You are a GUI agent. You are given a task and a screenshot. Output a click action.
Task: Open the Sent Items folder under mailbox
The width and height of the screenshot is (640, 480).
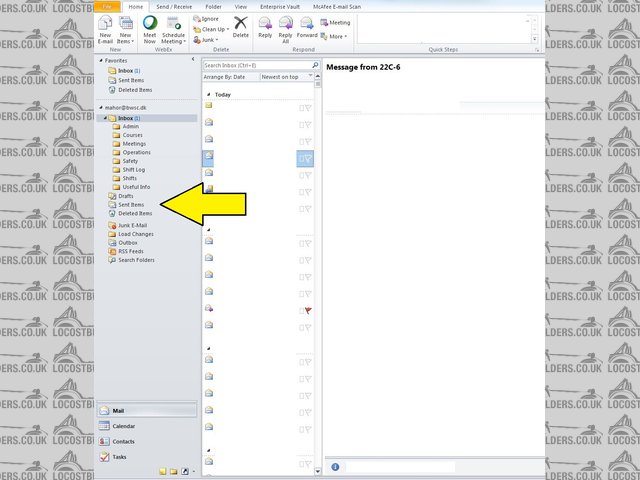(x=131, y=205)
